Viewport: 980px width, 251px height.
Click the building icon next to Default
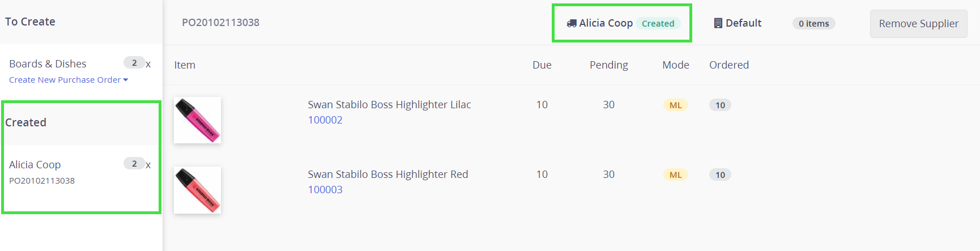[x=718, y=23]
